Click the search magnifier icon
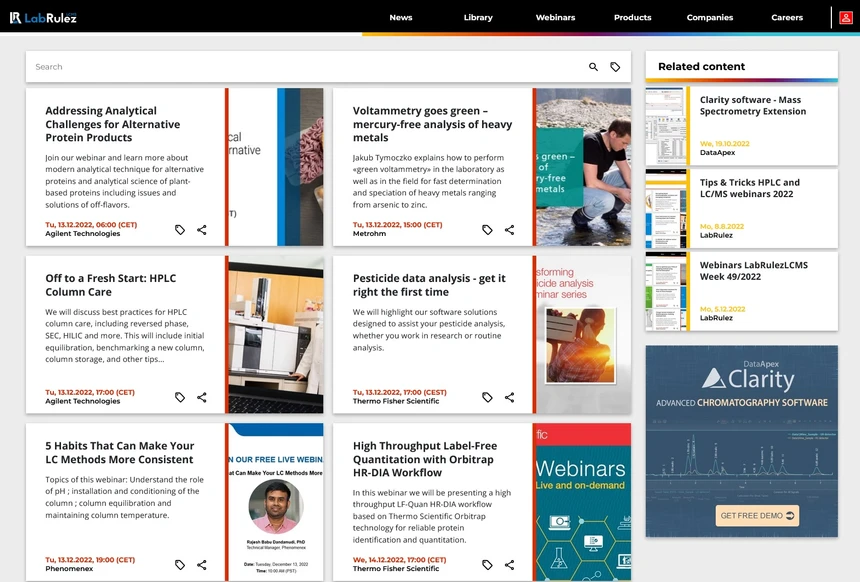860x582 pixels. [593, 67]
